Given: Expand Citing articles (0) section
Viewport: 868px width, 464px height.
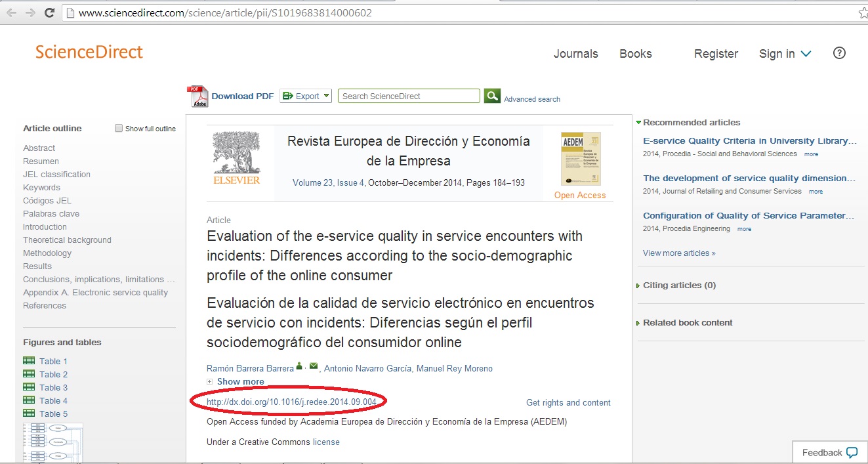Looking at the screenshot, I should [676, 285].
